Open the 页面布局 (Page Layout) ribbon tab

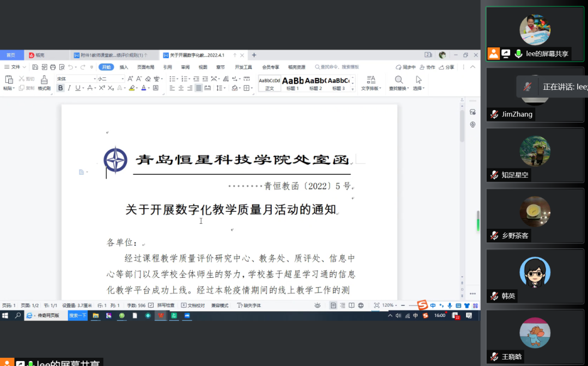pos(145,67)
